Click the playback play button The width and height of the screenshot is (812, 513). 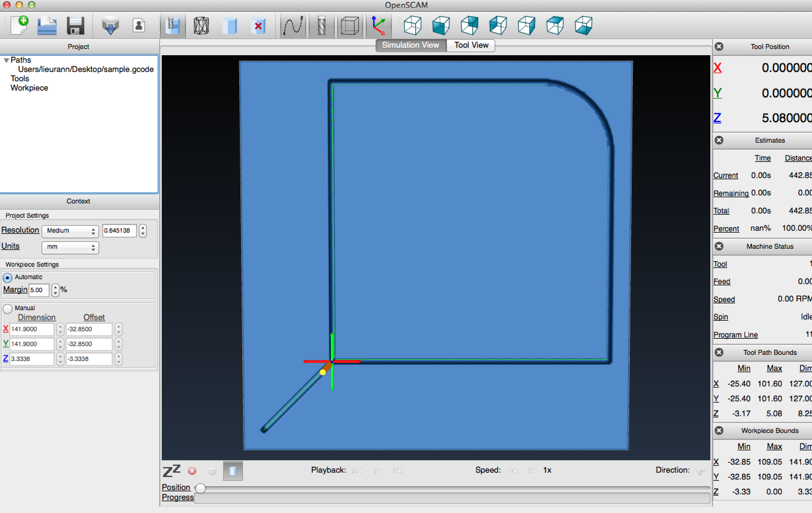click(377, 471)
